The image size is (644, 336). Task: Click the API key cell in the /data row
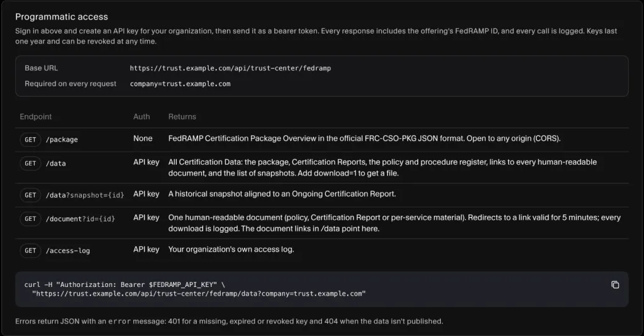click(146, 162)
